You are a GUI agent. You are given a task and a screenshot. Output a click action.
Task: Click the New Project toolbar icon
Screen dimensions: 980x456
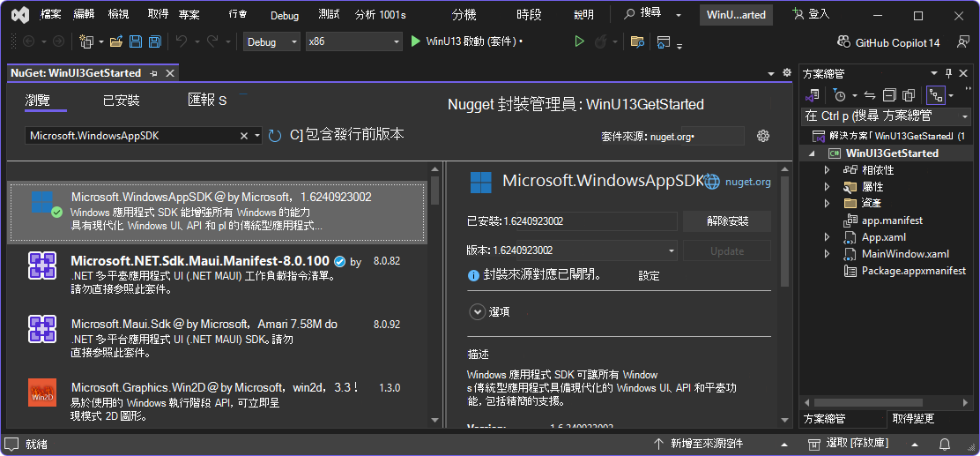click(86, 42)
